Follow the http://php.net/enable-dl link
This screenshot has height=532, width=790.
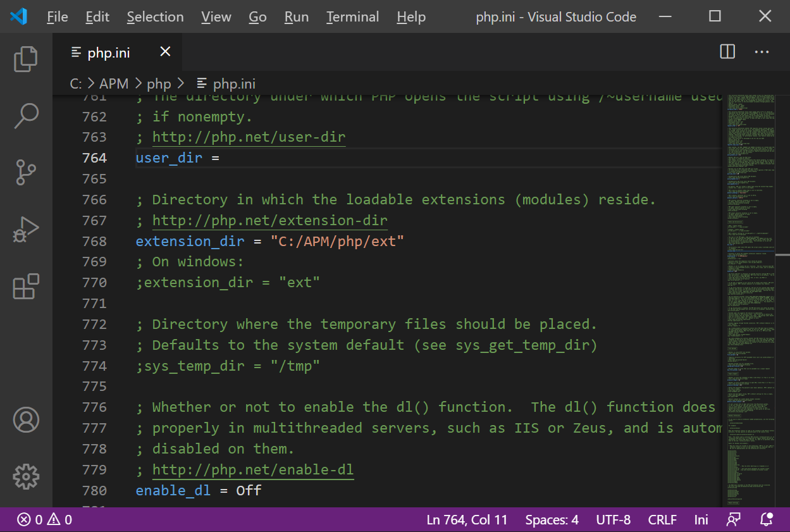[253, 469]
